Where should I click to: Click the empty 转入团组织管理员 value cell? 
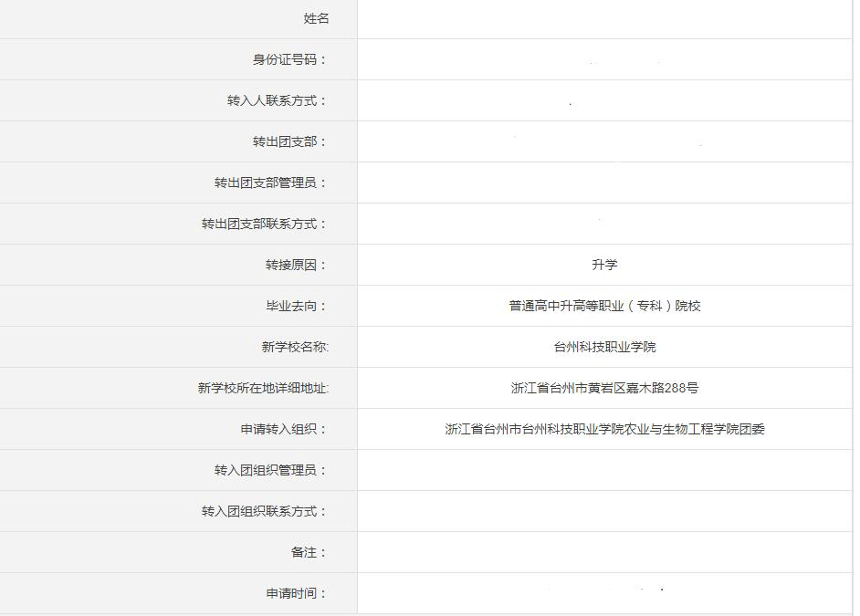pos(604,470)
